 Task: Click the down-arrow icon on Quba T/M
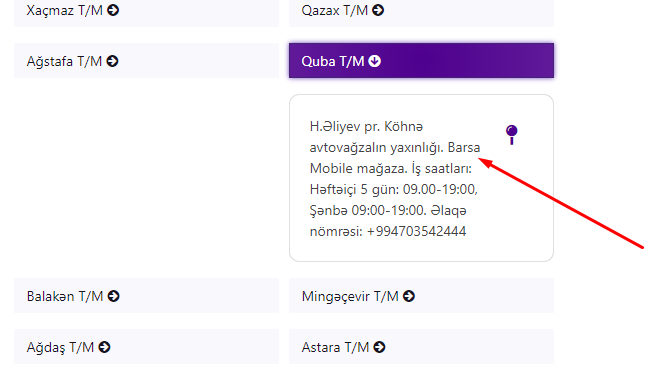[x=374, y=61]
